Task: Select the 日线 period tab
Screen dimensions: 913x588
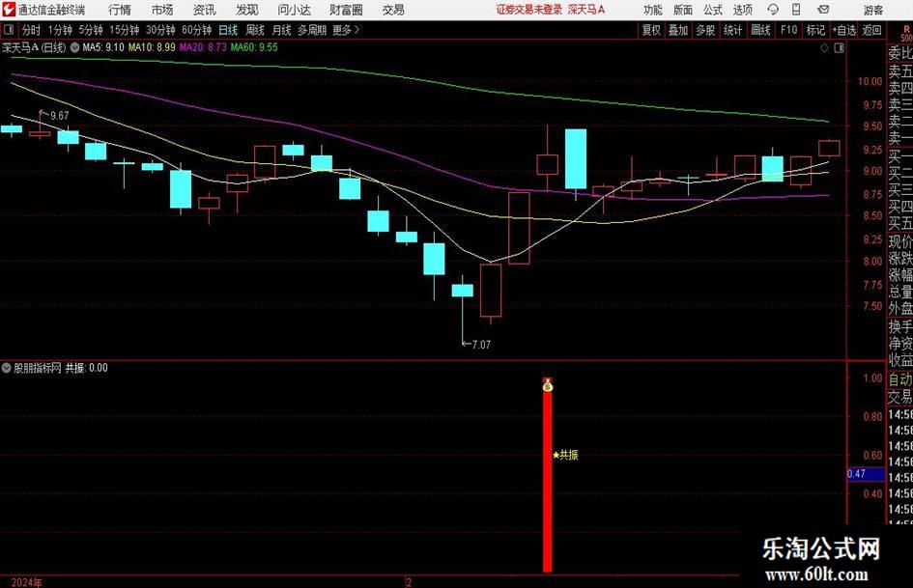Action: (228, 30)
